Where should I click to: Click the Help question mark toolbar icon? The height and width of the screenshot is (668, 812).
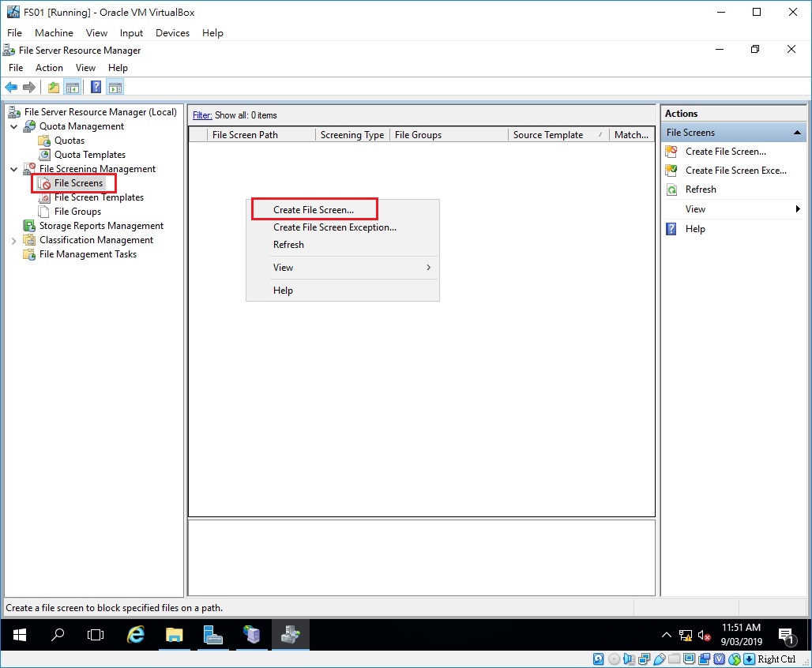coord(96,87)
